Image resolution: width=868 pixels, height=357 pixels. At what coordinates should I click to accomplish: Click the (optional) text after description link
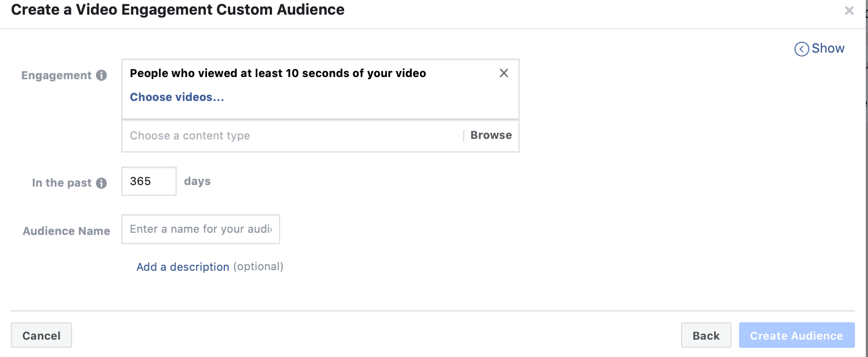click(x=258, y=266)
